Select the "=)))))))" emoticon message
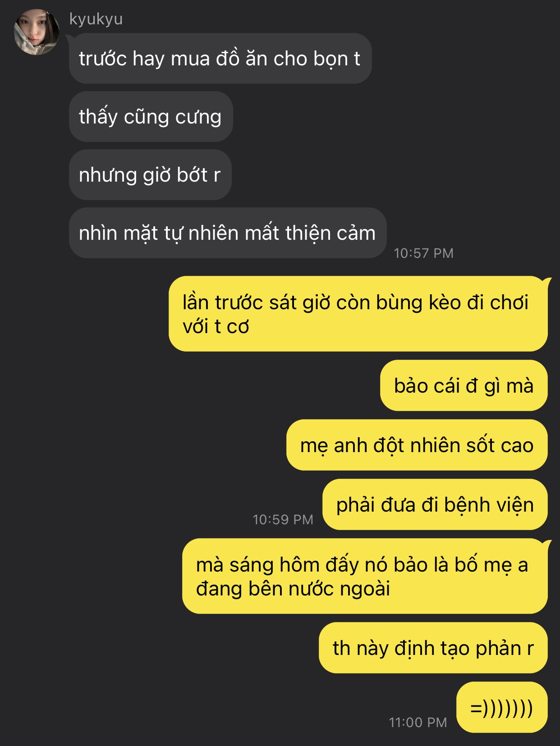This screenshot has width=560, height=746. click(x=502, y=707)
